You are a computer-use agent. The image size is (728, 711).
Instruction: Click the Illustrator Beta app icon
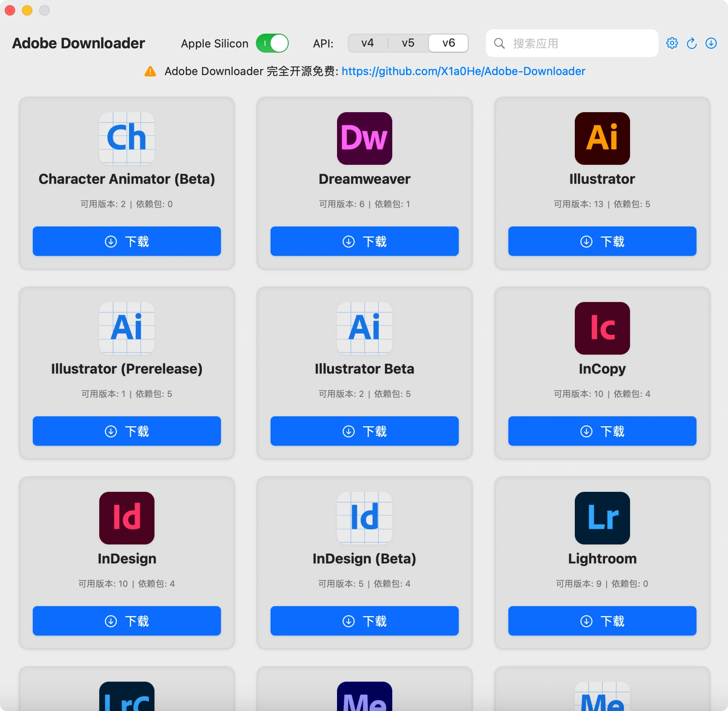click(x=365, y=328)
